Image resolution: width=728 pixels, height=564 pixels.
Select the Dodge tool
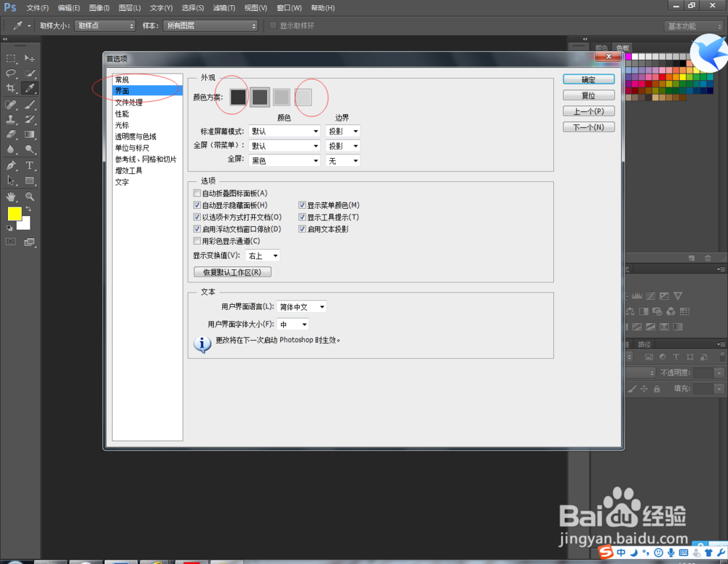click(29, 149)
